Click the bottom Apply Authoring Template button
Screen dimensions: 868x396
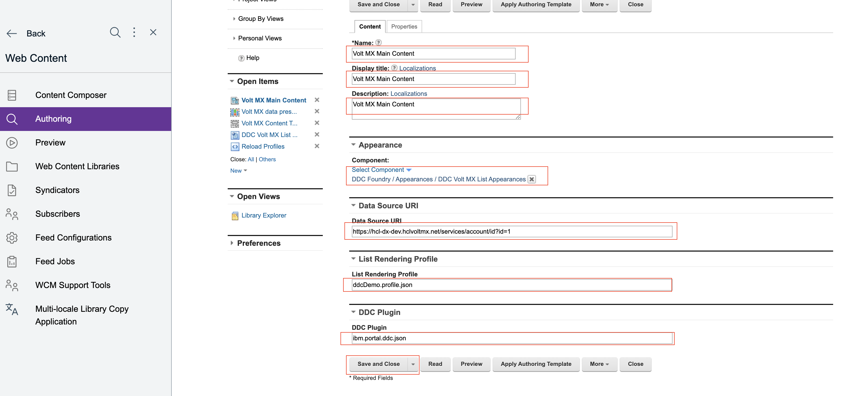coord(535,364)
